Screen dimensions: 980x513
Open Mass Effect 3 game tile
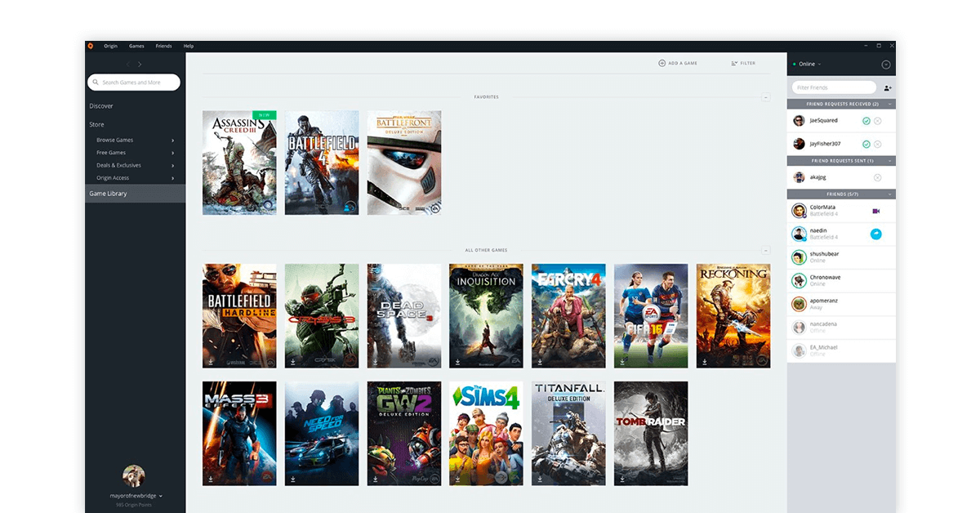[x=239, y=434]
